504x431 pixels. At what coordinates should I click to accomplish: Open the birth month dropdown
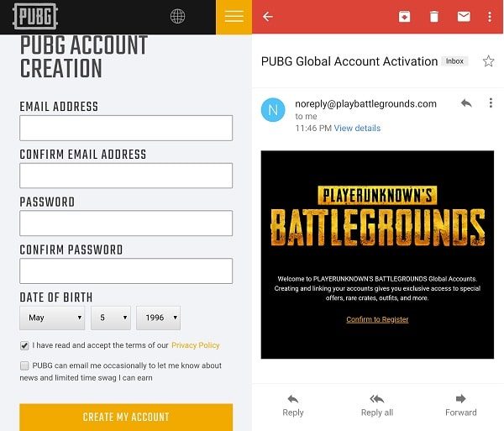[52, 318]
